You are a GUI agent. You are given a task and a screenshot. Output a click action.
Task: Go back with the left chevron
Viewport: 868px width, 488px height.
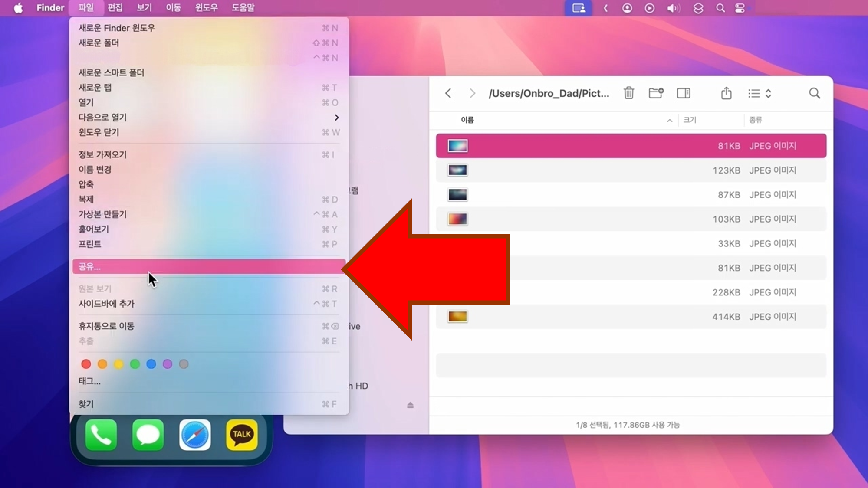[x=448, y=93]
